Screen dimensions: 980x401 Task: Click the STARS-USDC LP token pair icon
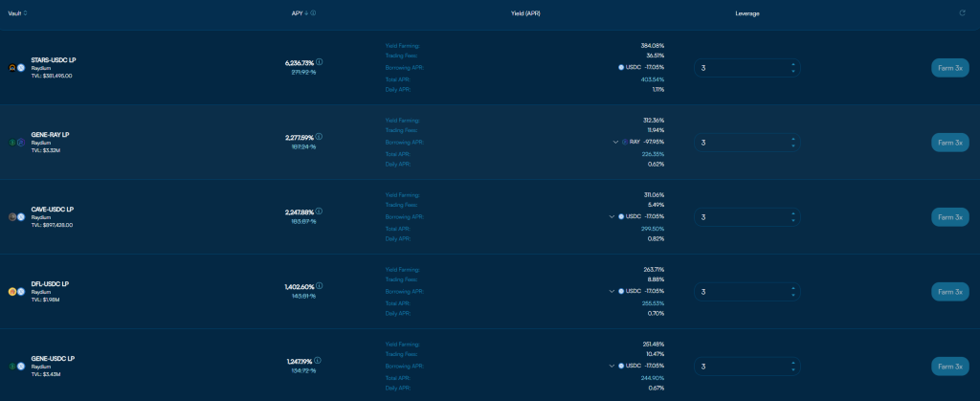(16, 67)
